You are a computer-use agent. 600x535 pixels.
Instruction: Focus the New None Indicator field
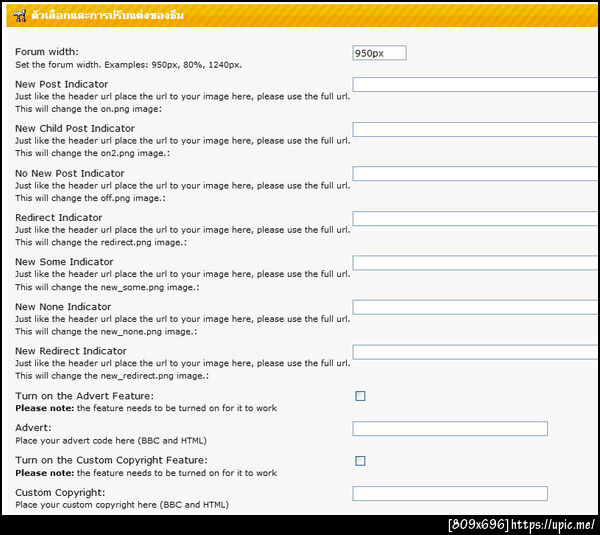click(476, 307)
